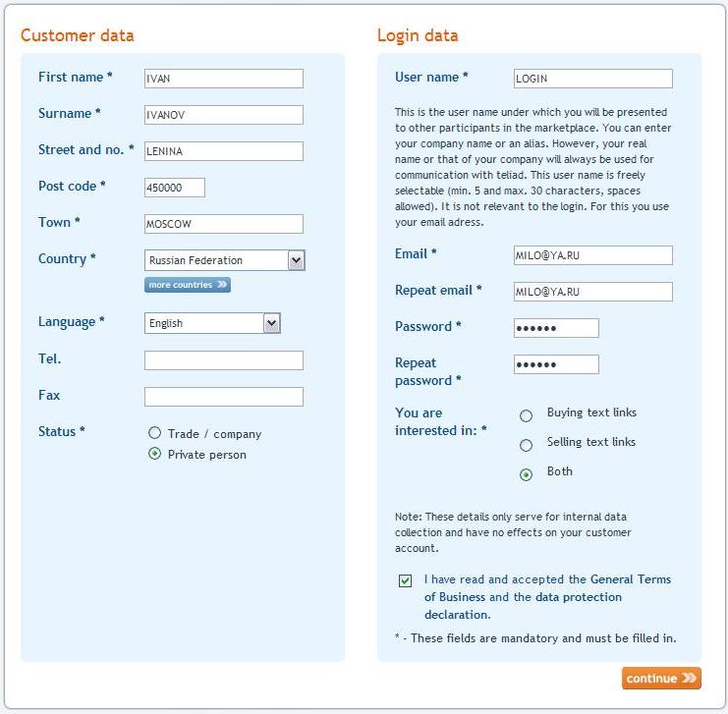The image size is (728, 714).
Task: Focus the Street and no. field
Action: [x=224, y=151]
